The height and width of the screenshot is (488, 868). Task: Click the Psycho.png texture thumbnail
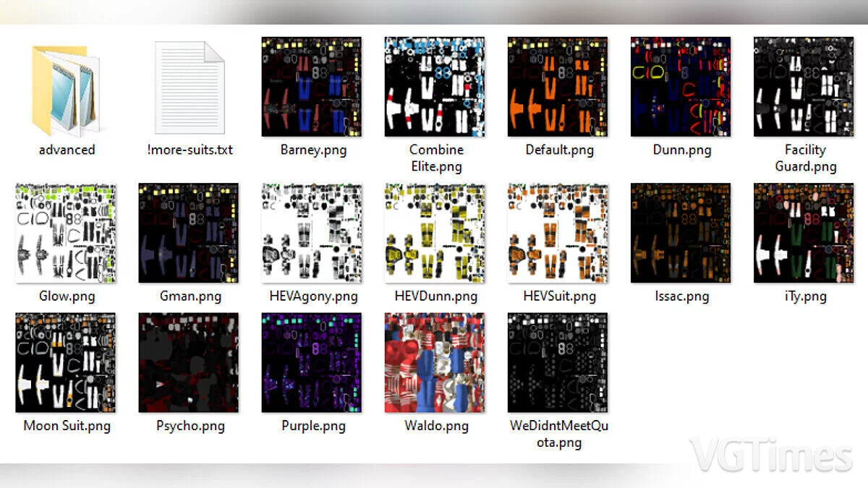click(x=189, y=362)
